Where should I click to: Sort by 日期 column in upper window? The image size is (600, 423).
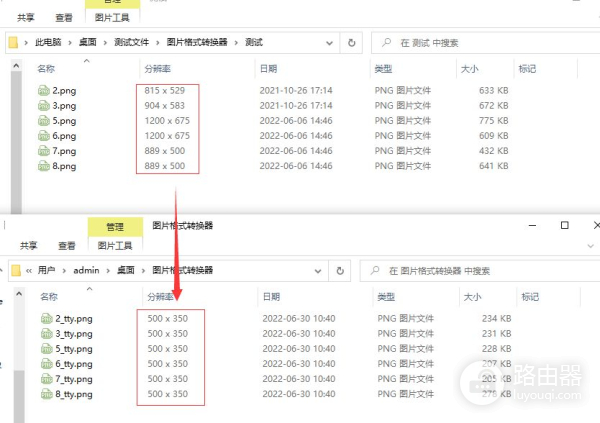pos(268,69)
